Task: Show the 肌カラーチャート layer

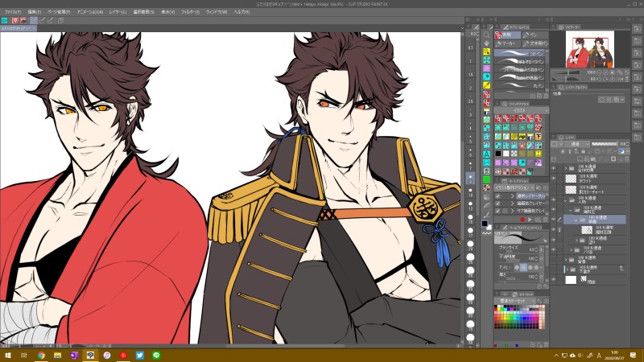Action: pyautogui.click(x=554, y=189)
